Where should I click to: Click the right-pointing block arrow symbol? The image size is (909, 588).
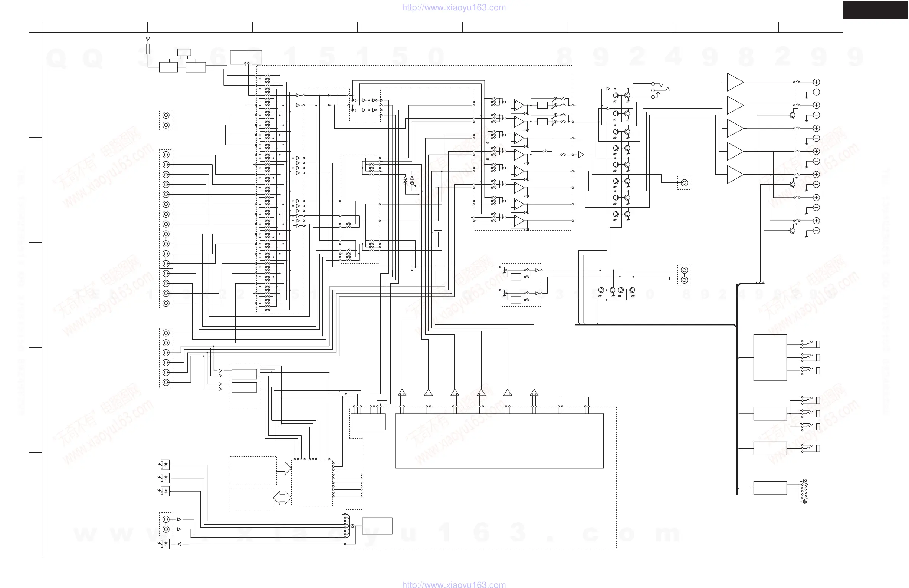(284, 468)
